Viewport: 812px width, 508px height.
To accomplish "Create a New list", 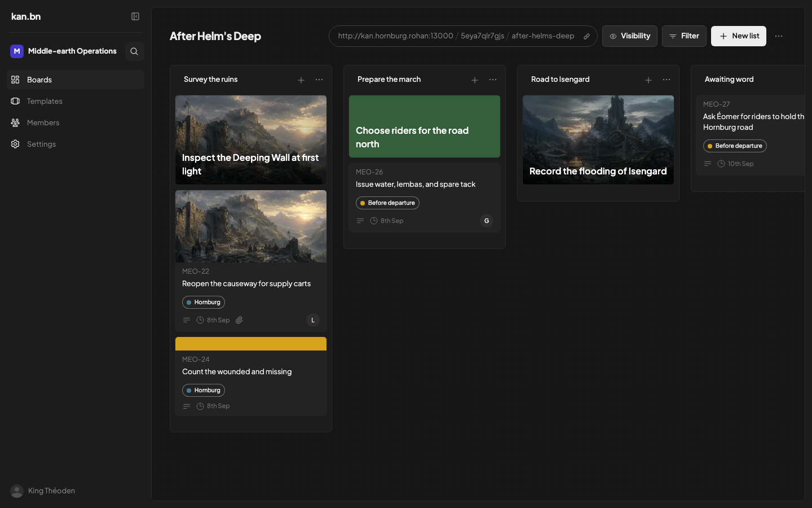I will [738, 36].
